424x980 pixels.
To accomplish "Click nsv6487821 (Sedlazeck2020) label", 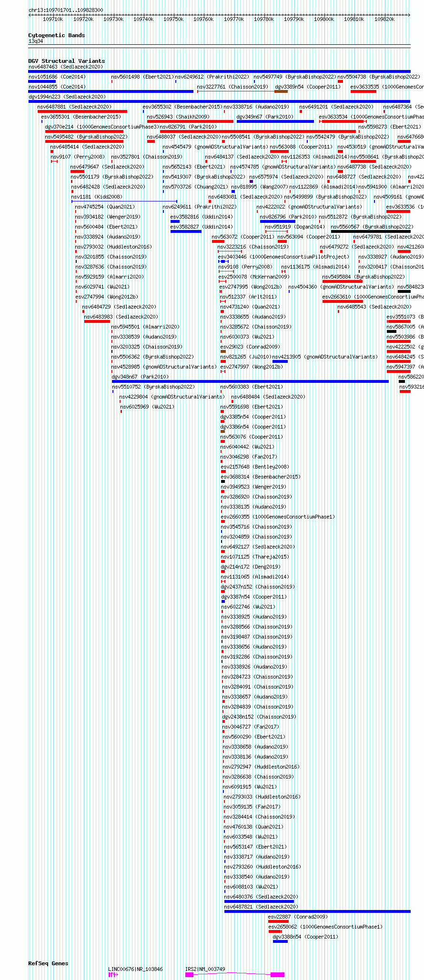I will [x=261, y=907].
